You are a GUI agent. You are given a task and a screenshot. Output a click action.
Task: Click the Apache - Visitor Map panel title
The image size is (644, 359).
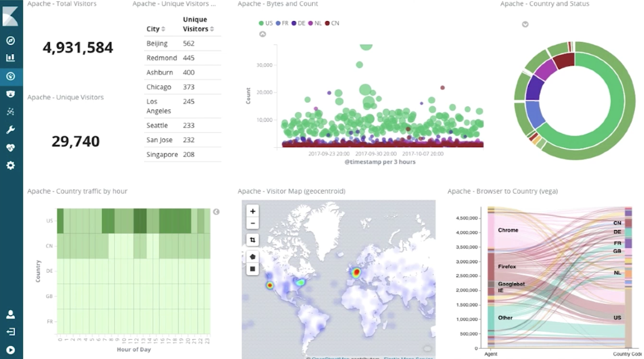click(292, 191)
